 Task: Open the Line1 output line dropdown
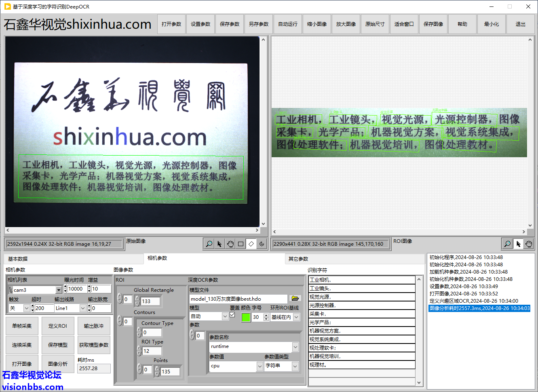tap(83, 308)
